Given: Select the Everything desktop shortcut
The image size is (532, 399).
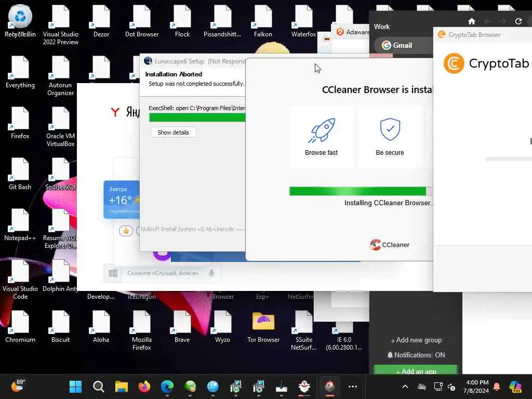Looking at the screenshot, I should [x=20, y=72].
